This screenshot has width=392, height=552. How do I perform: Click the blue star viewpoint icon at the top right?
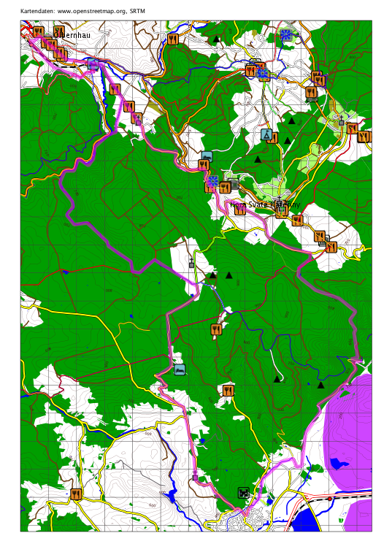coord(286,34)
